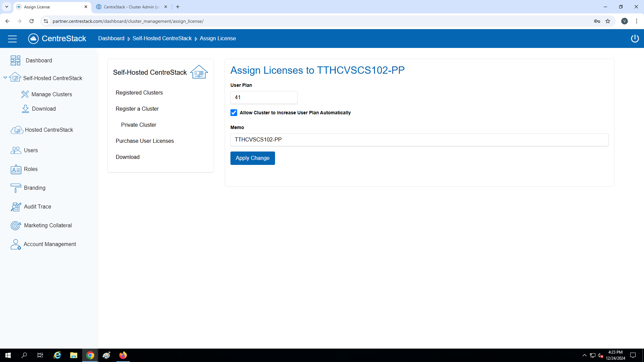
Task: Open a new browser tab
Action: pos(178,7)
